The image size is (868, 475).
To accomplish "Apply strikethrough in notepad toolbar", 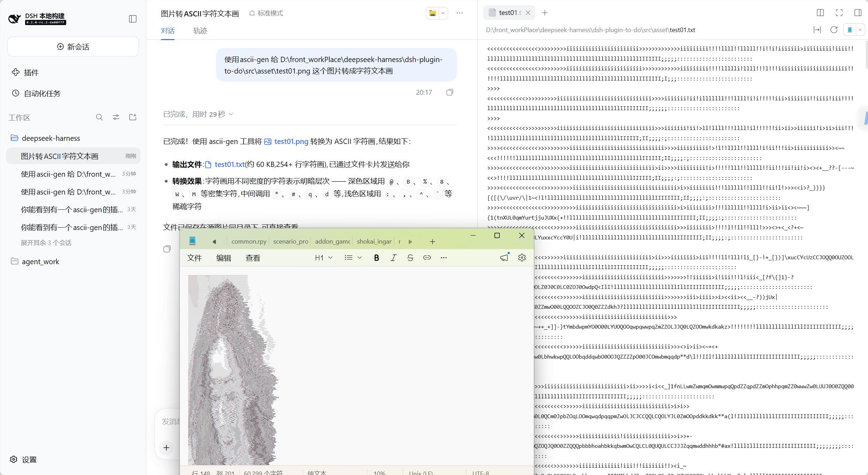I will (x=410, y=258).
